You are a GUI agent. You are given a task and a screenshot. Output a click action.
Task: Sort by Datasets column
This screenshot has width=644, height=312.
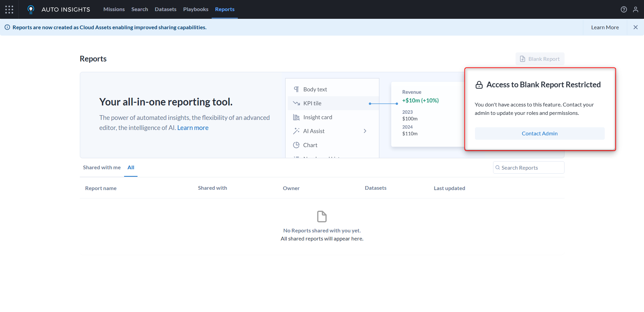coord(376,188)
